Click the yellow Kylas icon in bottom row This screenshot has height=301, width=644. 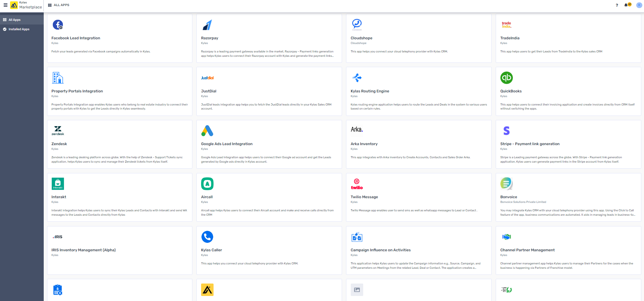pyautogui.click(x=207, y=290)
